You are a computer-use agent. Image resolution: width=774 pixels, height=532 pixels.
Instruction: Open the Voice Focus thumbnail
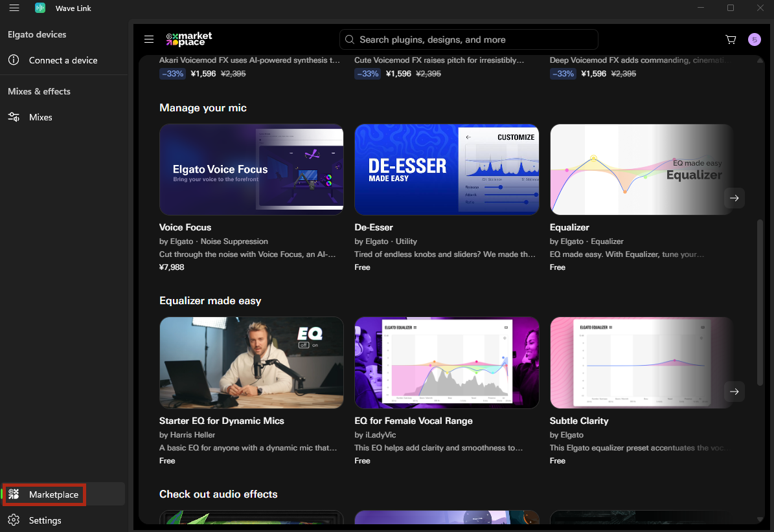coord(251,169)
